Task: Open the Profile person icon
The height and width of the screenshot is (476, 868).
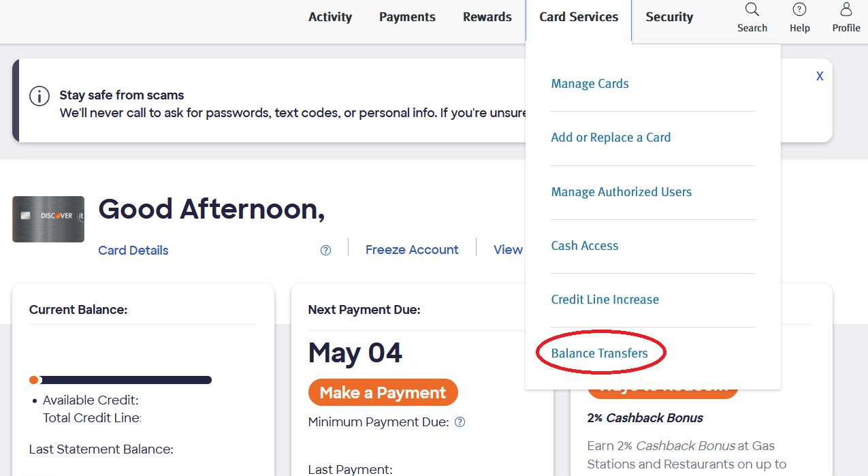Action: coord(846,10)
